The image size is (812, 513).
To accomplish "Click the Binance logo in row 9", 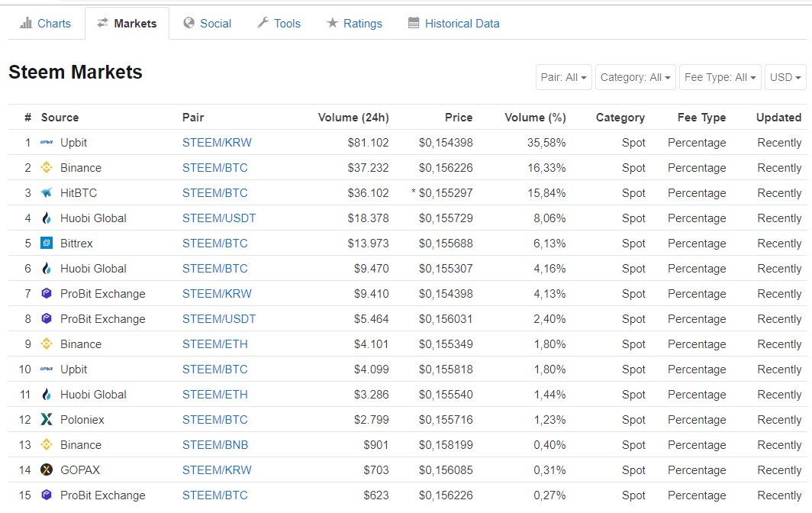I will point(47,344).
